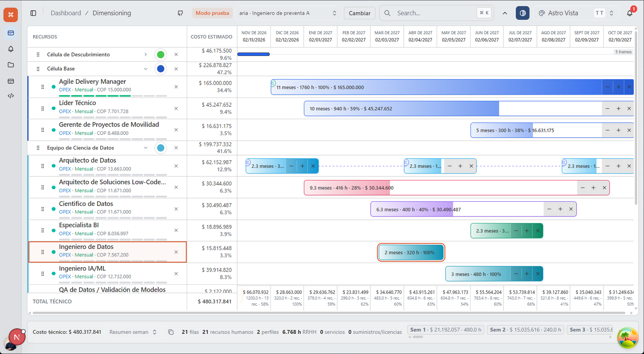Collapse the Célula Base group chevron
The image size is (644, 354).
click(x=146, y=69)
